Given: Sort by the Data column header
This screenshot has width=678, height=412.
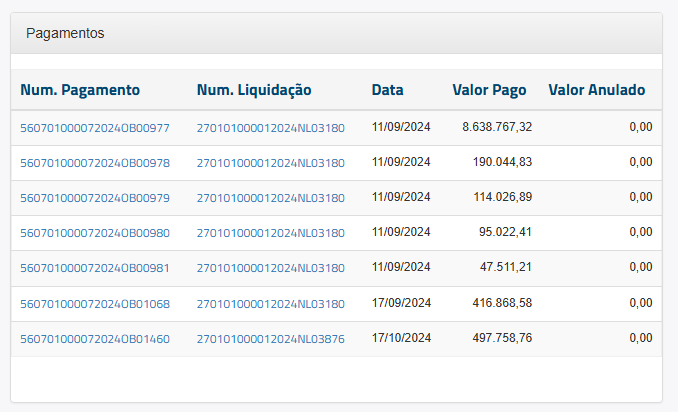Looking at the screenshot, I should point(387,90).
